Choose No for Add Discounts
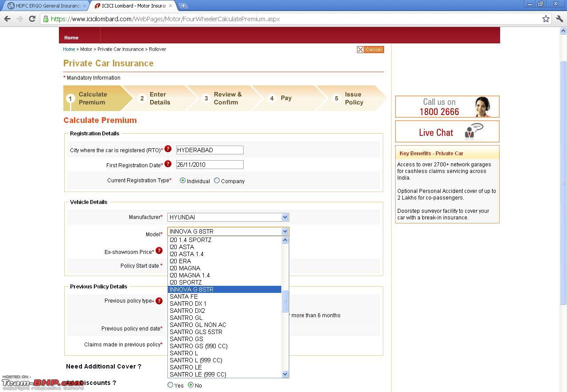 [190, 385]
